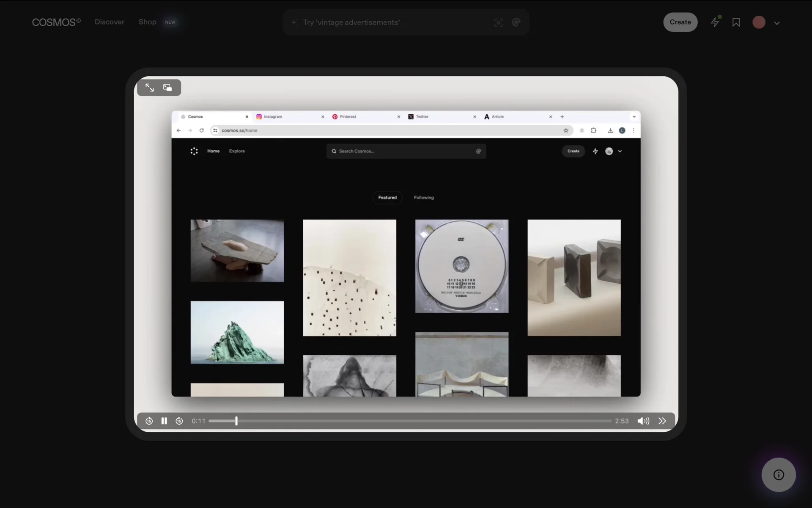The height and width of the screenshot is (508, 812).
Task: Expand video to fullscreen
Action: [150, 88]
